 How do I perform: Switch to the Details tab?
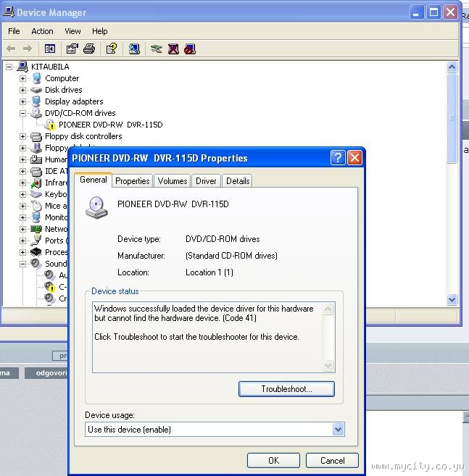pyautogui.click(x=238, y=181)
